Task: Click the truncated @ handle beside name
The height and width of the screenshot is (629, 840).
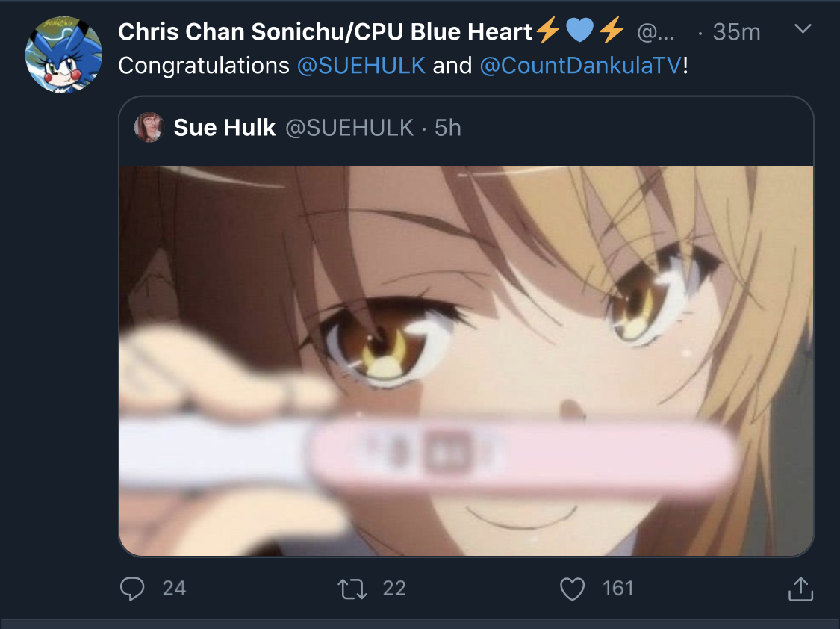Action: click(656, 33)
